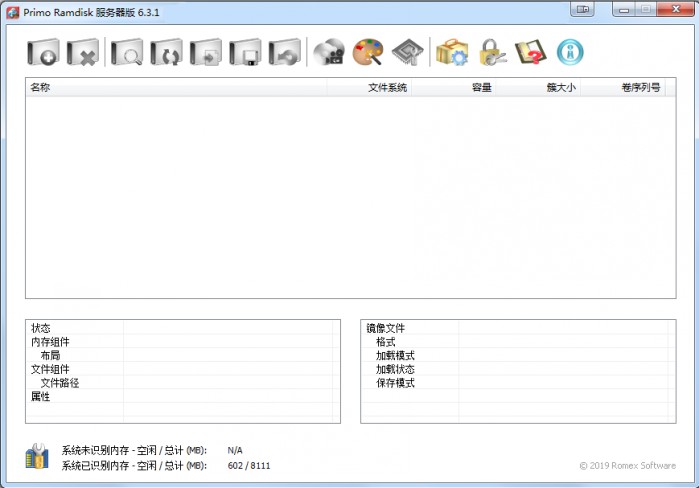Viewport: 699px width, 488px height.
Task: Click the 簇大小 column header
Action: pyautogui.click(x=538, y=87)
